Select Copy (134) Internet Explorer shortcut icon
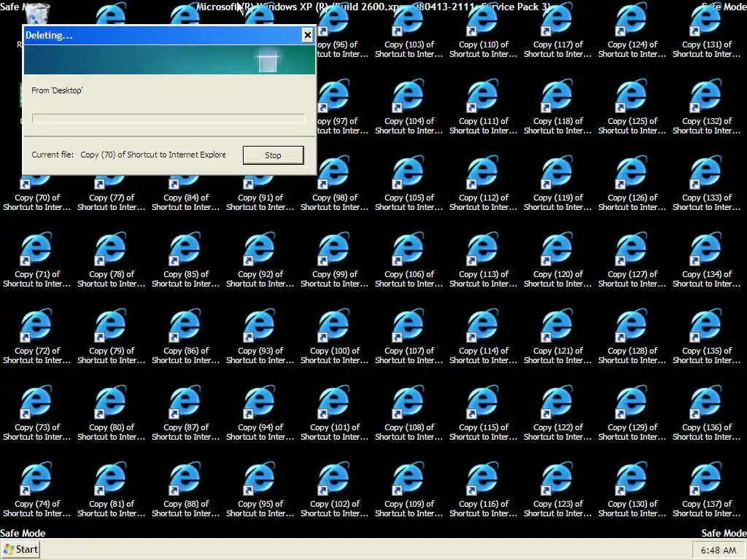 point(705,249)
